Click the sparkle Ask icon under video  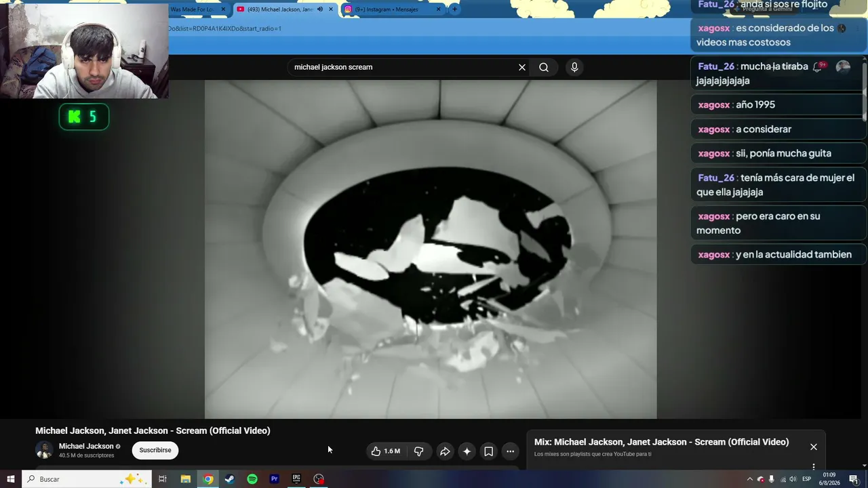click(x=467, y=451)
